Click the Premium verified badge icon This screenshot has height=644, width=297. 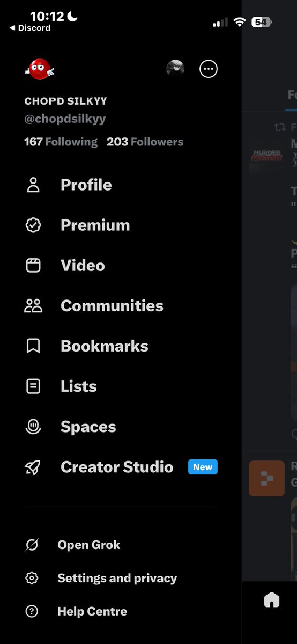33,225
